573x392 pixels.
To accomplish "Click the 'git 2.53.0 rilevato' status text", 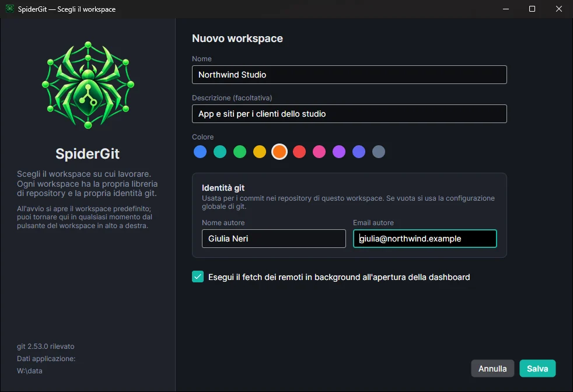I will point(46,346).
